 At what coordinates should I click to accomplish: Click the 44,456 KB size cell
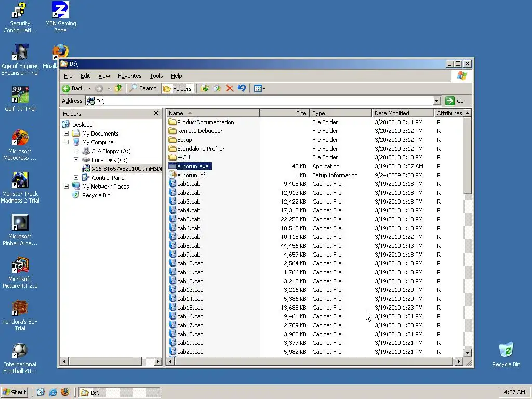coord(293,246)
